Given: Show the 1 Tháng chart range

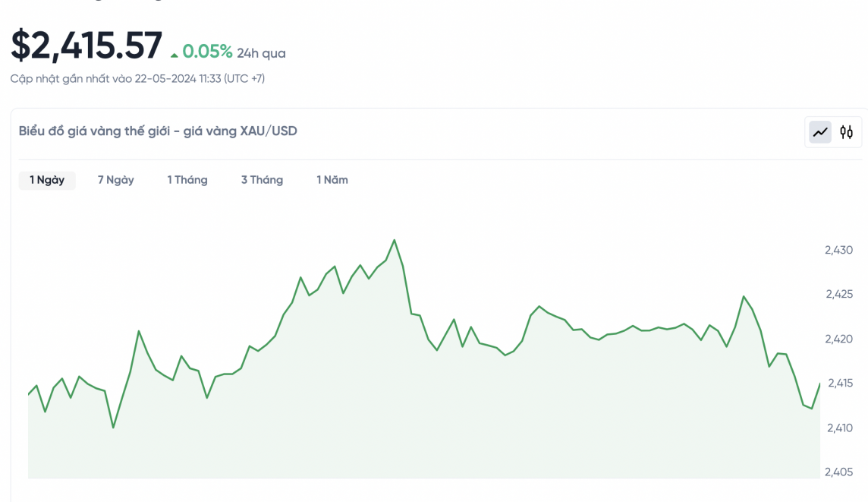Looking at the screenshot, I should tap(187, 180).
